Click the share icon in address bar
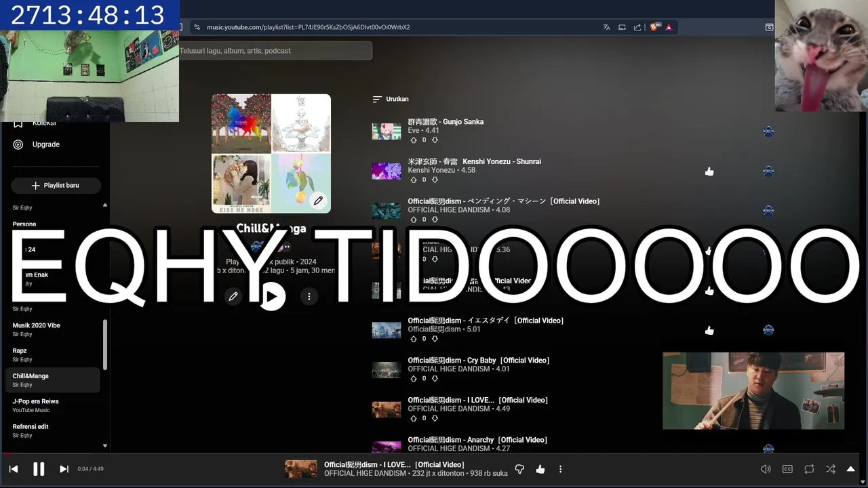 [x=637, y=27]
